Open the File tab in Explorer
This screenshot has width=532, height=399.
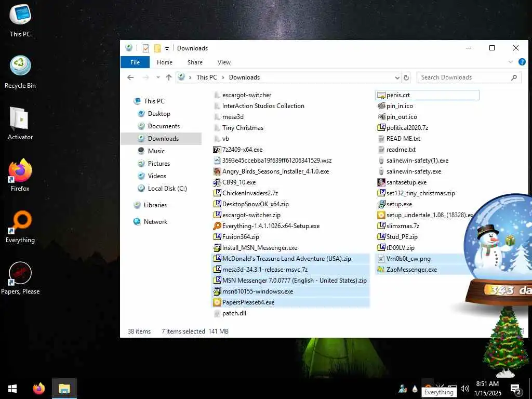point(135,62)
